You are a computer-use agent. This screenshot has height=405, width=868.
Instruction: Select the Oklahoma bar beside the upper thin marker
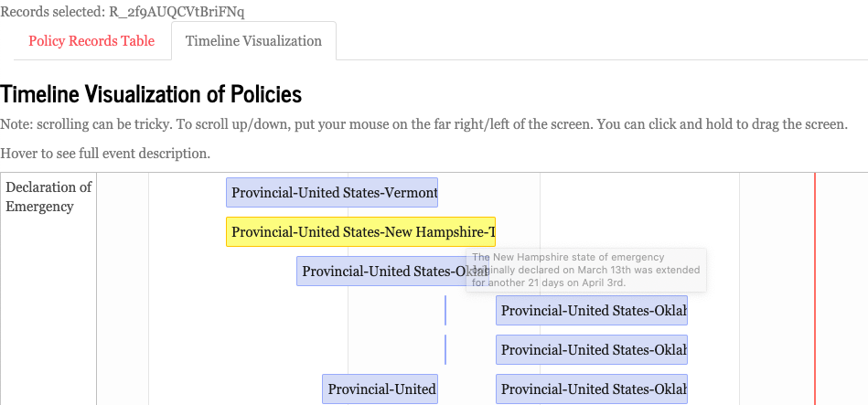click(592, 311)
